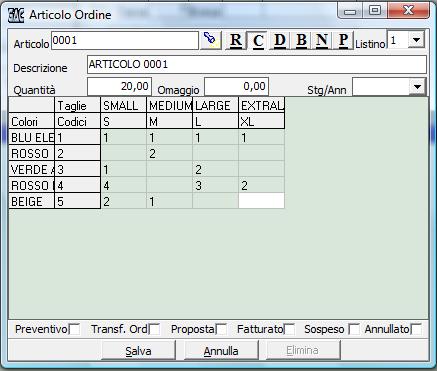Click the Omaggio field showing 0,00

[236, 87]
